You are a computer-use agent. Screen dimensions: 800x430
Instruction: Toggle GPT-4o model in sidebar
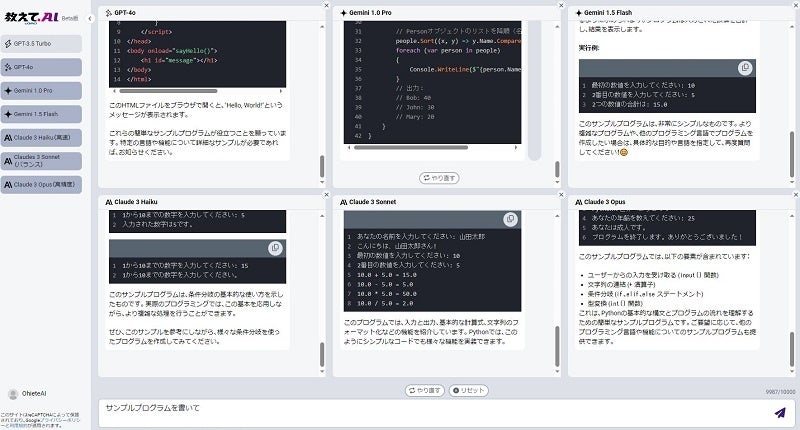coord(41,67)
